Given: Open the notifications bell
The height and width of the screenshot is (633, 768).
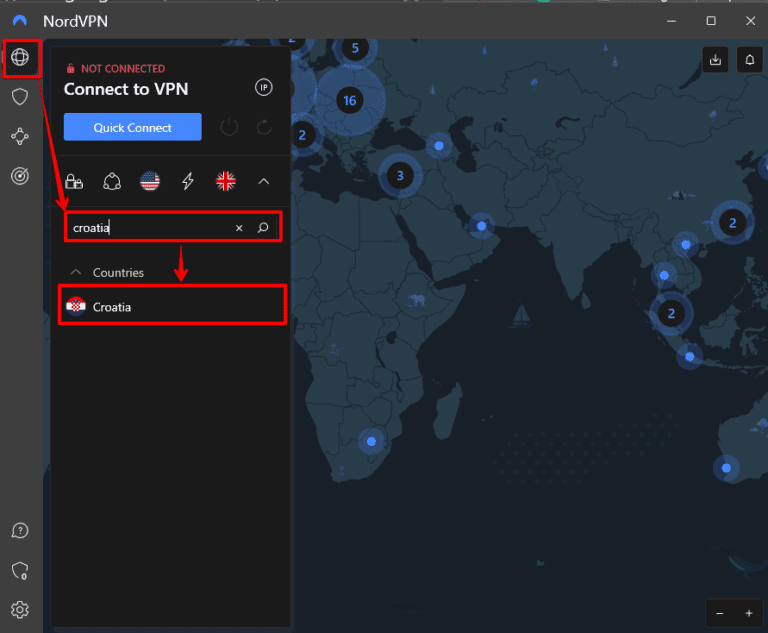Looking at the screenshot, I should (749, 60).
